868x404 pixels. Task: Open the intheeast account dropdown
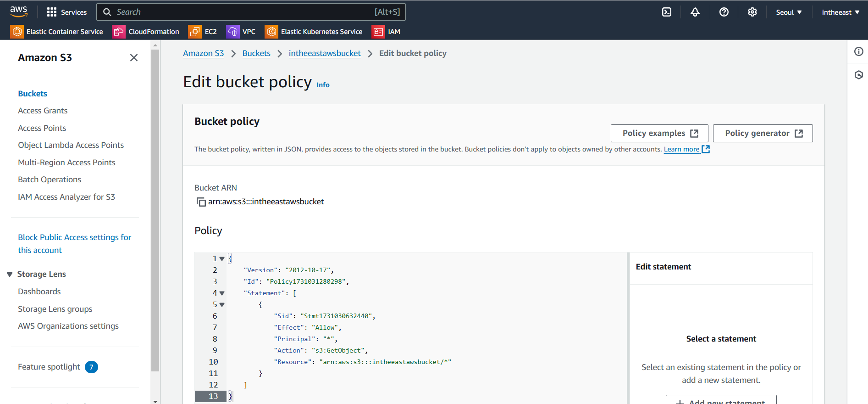click(x=840, y=12)
